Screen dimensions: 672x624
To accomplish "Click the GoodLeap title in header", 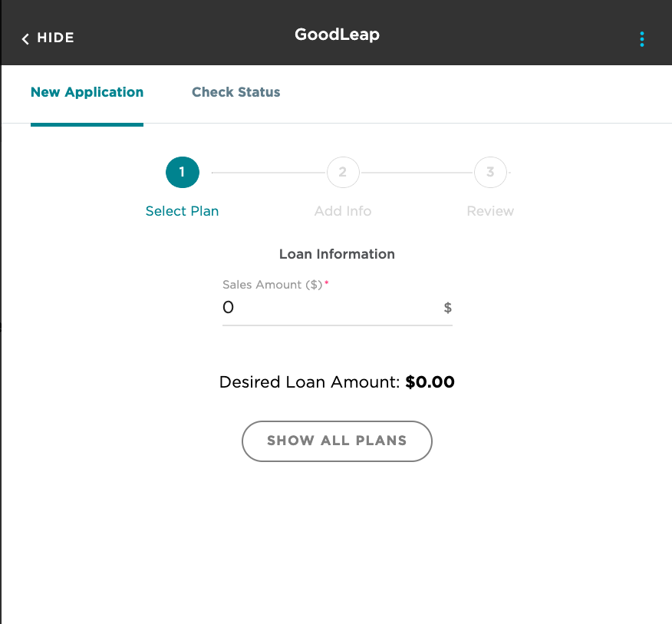I will [337, 35].
